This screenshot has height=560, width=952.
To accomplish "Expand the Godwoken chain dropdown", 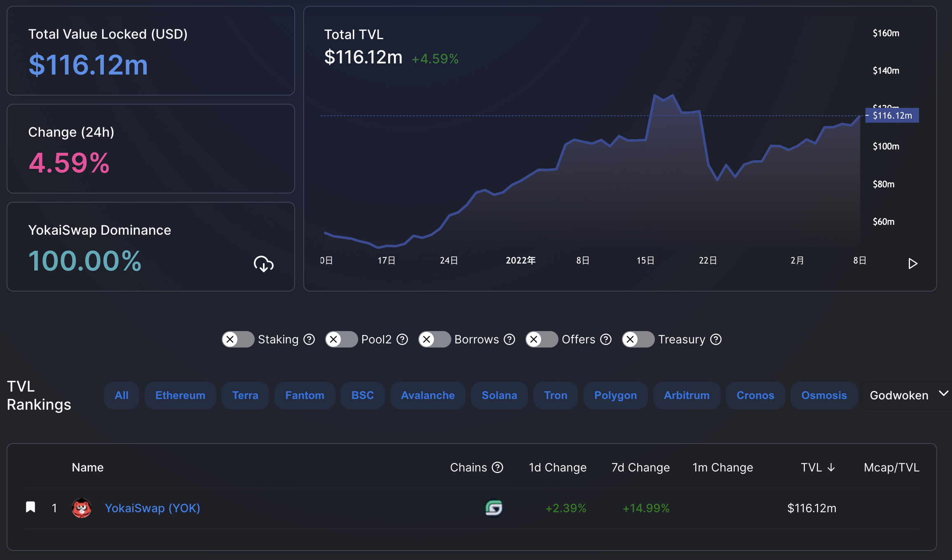I will (907, 395).
